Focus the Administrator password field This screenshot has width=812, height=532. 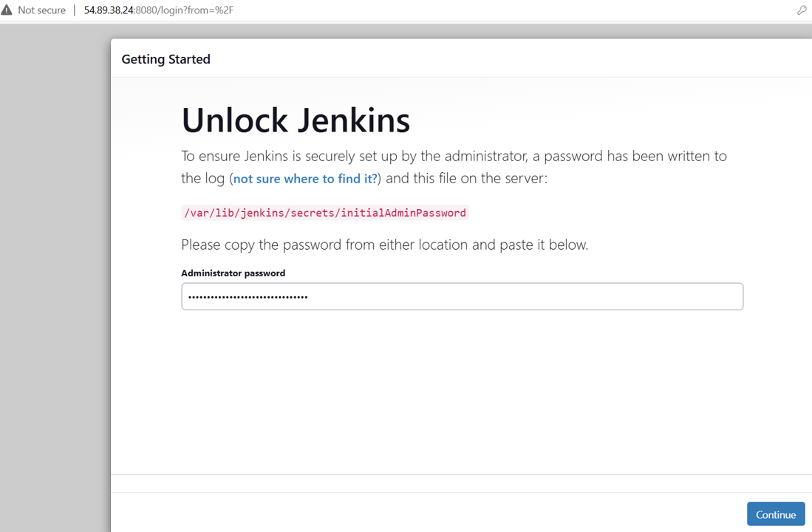(462, 296)
